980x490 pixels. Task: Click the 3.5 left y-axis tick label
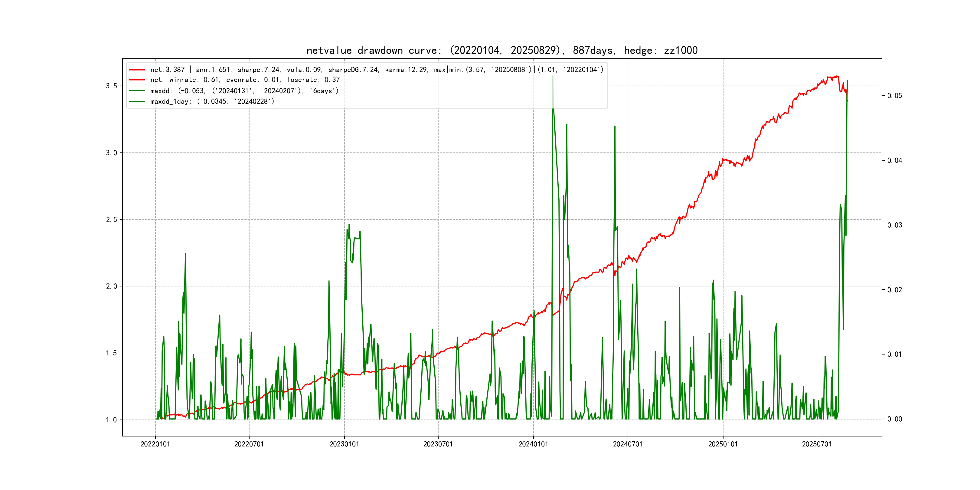point(111,86)
